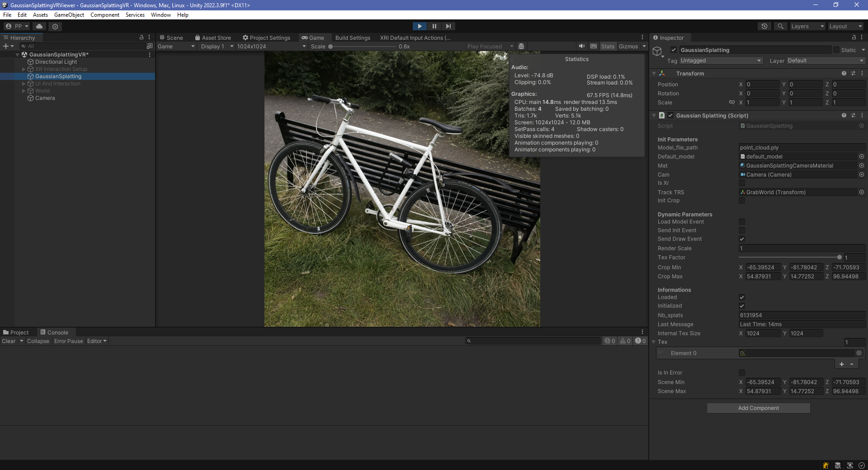Viewport: 868px width, 470px height.
Task: Switch to the Asset Store tab
Action: (x=212, y=38)
